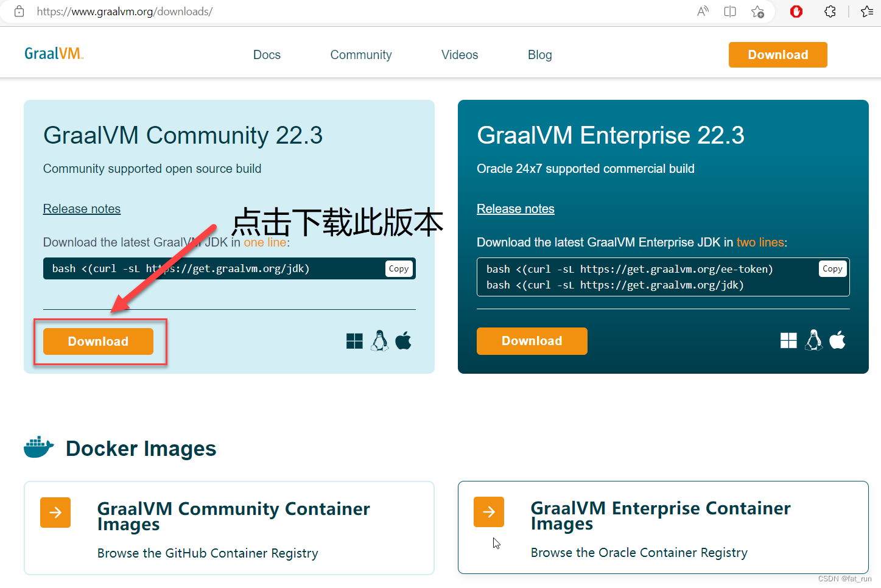Open Read Aloud in the address bar

tap(703, 11)
